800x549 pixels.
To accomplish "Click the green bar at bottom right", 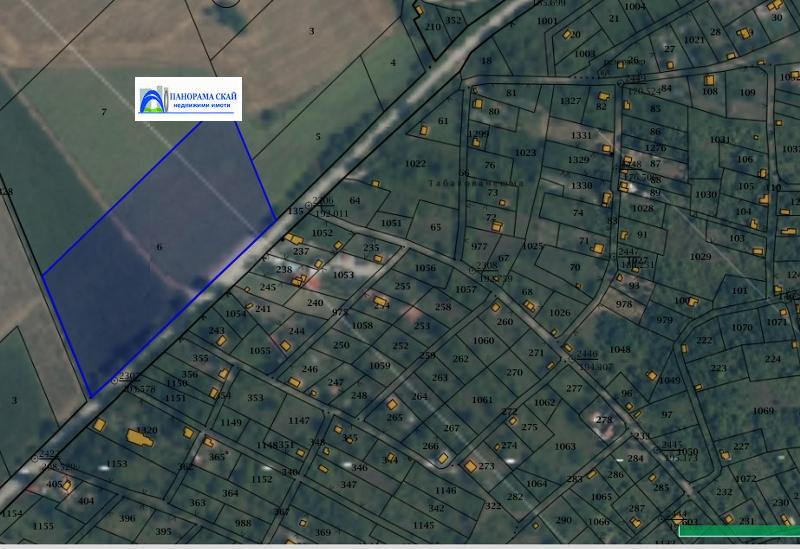I will click(x=739, y=531).
